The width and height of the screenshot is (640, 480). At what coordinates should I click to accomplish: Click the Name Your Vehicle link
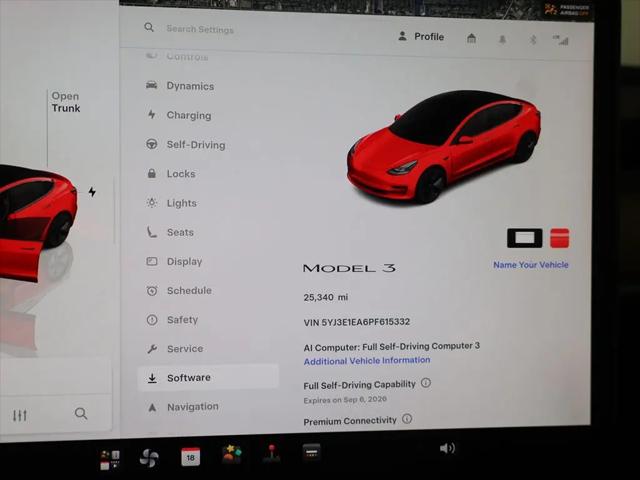pos(531,265)
